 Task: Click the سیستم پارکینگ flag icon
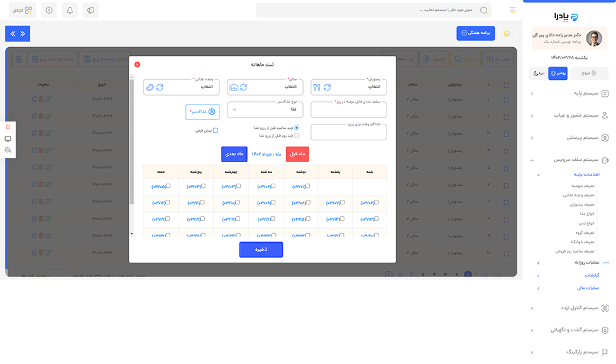click(605, 352)
